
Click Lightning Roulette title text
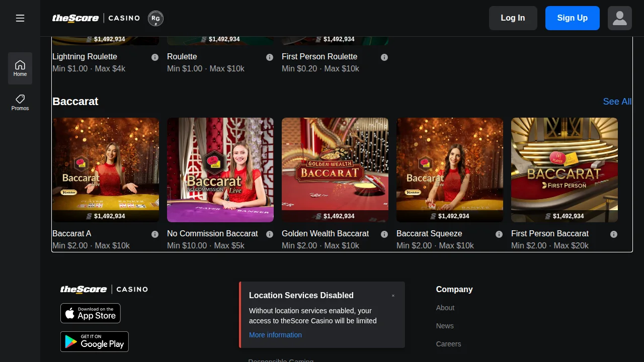[85, 57]
